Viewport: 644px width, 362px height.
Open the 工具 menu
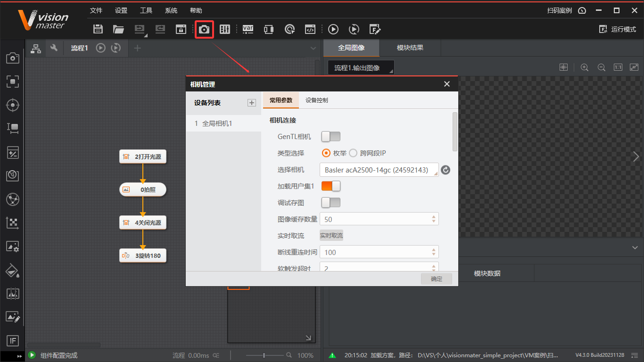[146, 10]
